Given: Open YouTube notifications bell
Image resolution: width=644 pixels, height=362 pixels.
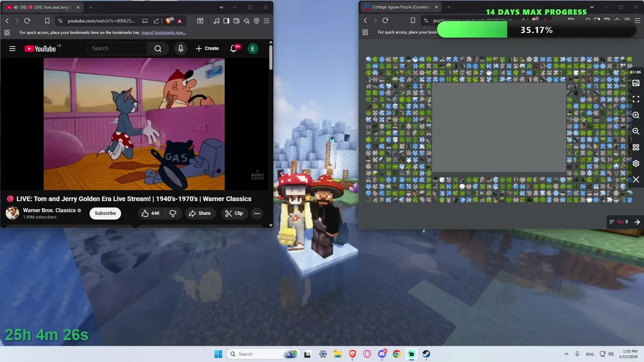Looking at the screenshot, I should (234, 48).
